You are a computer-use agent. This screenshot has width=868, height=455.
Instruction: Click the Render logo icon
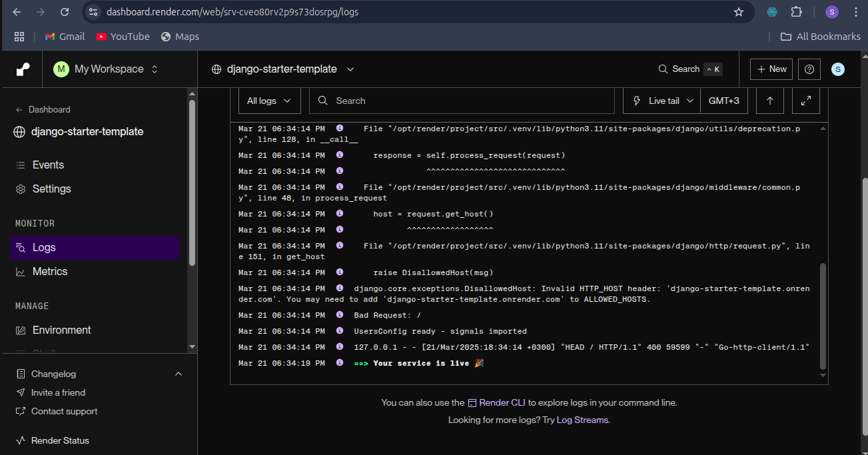23,69
